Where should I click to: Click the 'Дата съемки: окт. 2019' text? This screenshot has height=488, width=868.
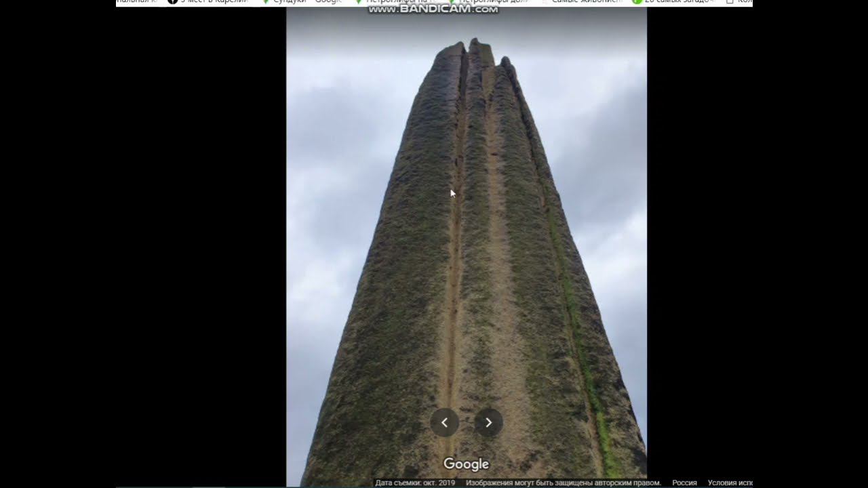point(415,483)
